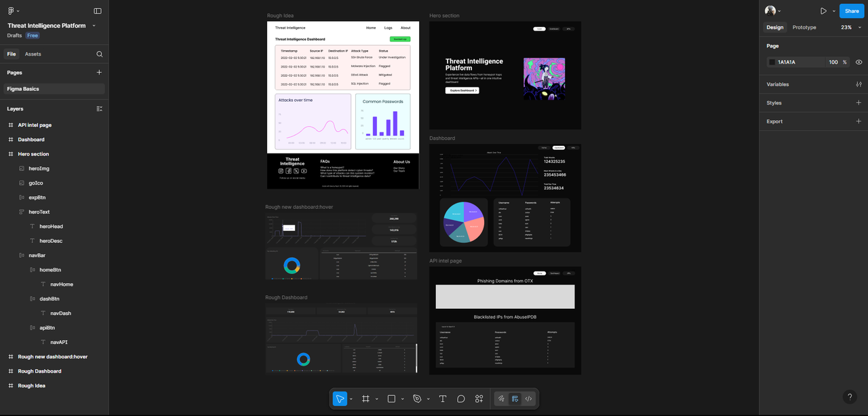Open Frame tool options dropdown arrow
The height and width of the screenshot is (416, 868).
pos(376,399)
